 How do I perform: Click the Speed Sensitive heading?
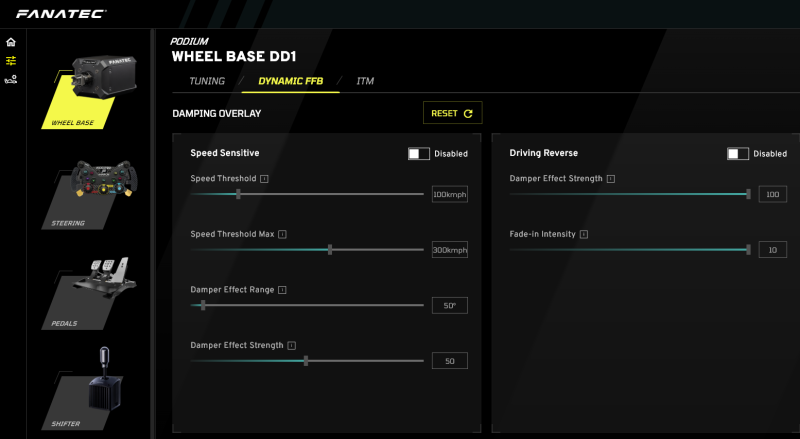pyautogui.click(x=225, y=153)
